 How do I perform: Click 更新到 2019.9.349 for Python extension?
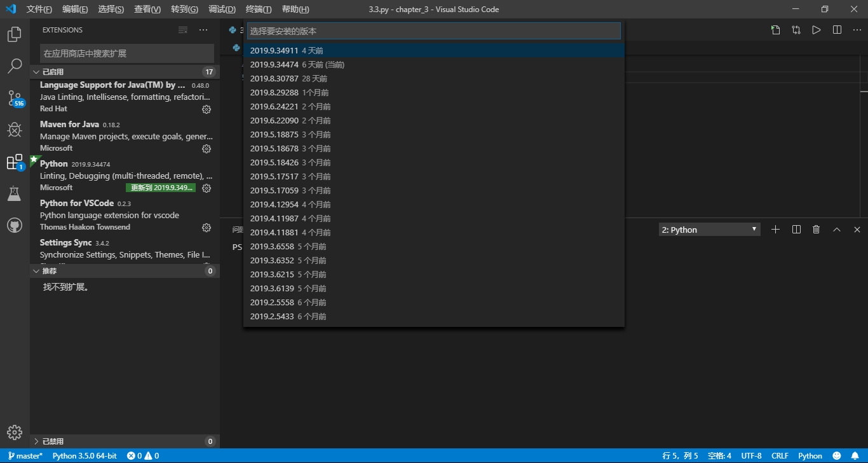coord(161,188)
